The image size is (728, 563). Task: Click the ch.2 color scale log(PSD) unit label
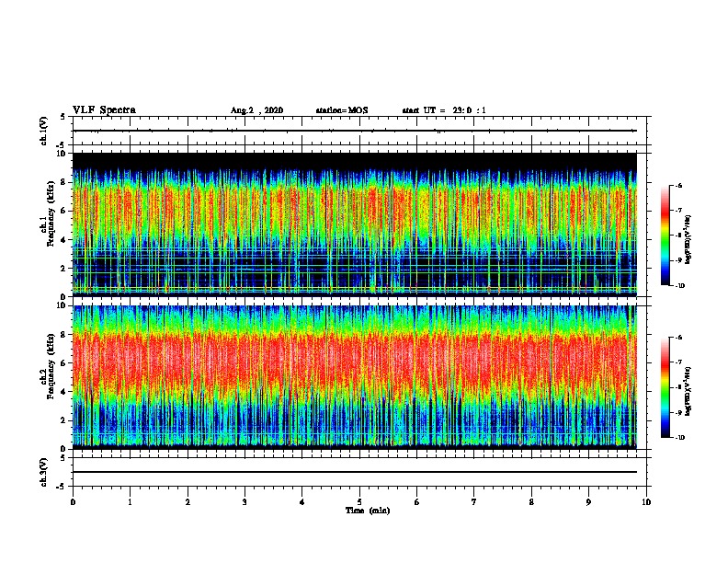click(688, 392)
